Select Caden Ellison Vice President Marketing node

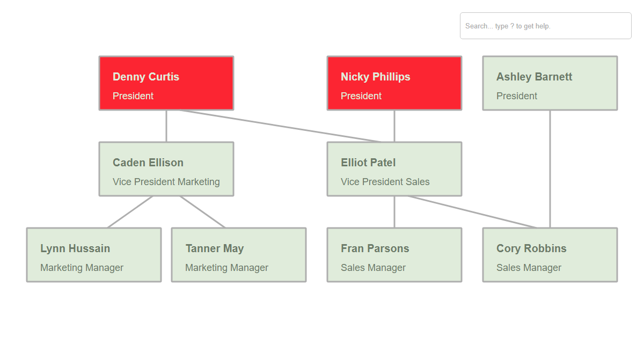click(166, 169)
